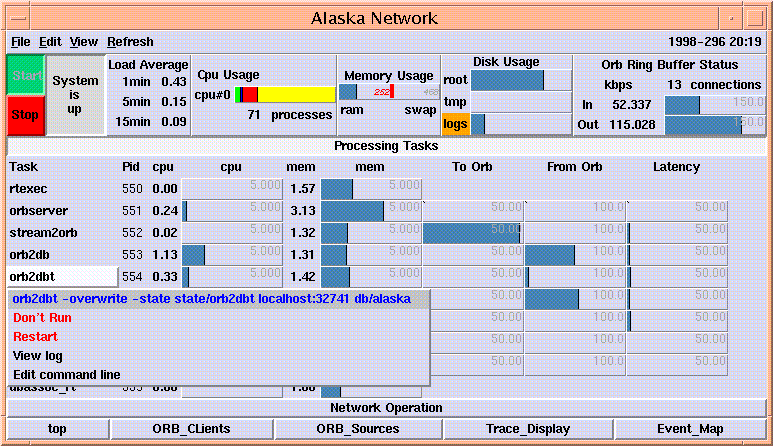773x446 pixels.
Task: Open the Refresh menu
Action: point(131,42)
